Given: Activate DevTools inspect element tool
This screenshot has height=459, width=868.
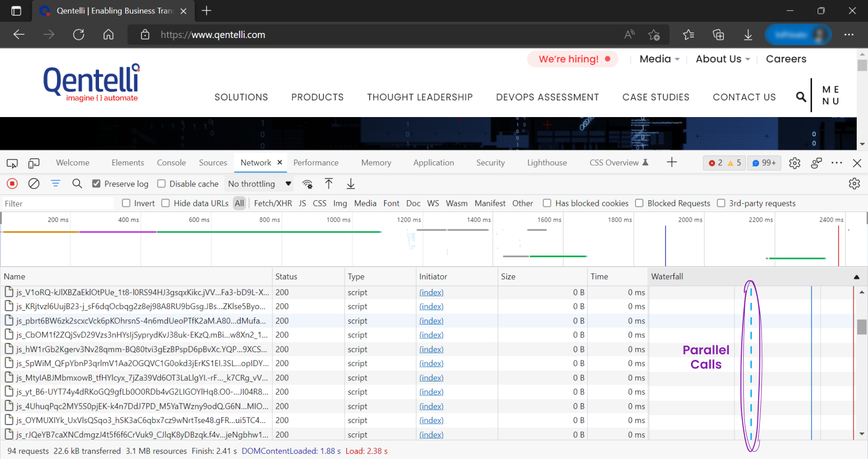Looking at the screenshot, I should pos(12,163).
